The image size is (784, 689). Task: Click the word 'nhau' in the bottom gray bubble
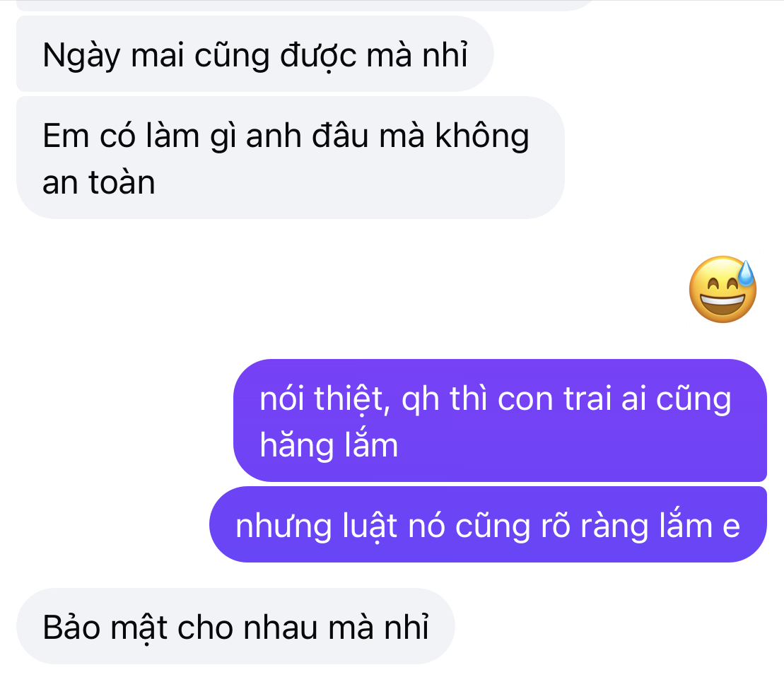[281, 628]
